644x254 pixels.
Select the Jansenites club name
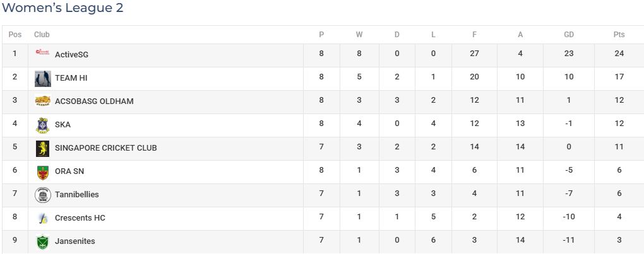point(75,241)
